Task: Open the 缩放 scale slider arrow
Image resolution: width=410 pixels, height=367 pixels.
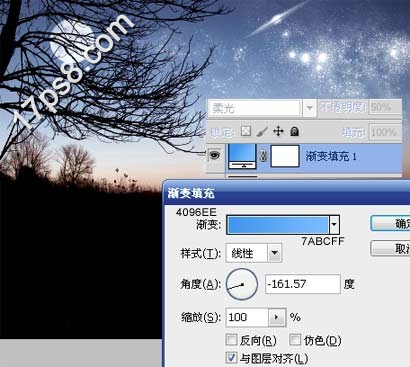Action: click(277, 317)
